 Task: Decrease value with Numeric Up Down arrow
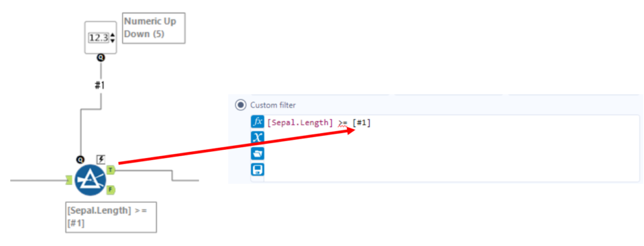click(113, 41)
